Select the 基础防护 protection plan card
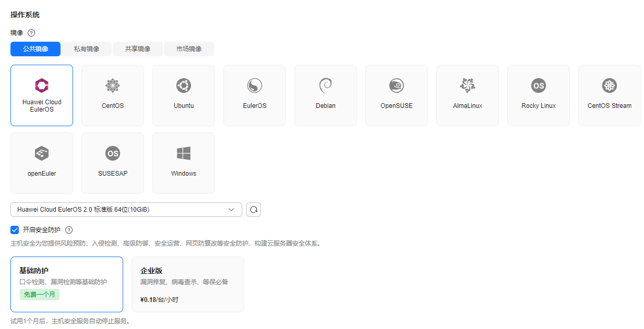Viewport: 644px width, 329px height. [67, 284]
